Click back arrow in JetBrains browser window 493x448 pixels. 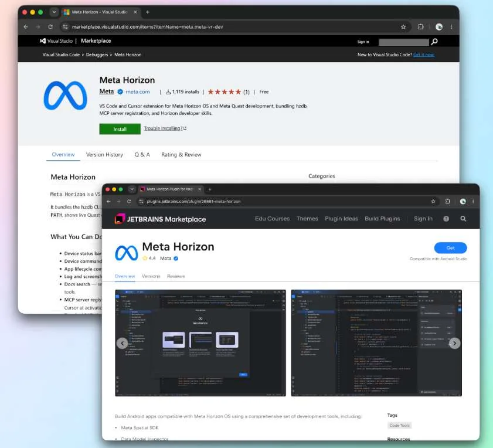(x=108, y=201)
